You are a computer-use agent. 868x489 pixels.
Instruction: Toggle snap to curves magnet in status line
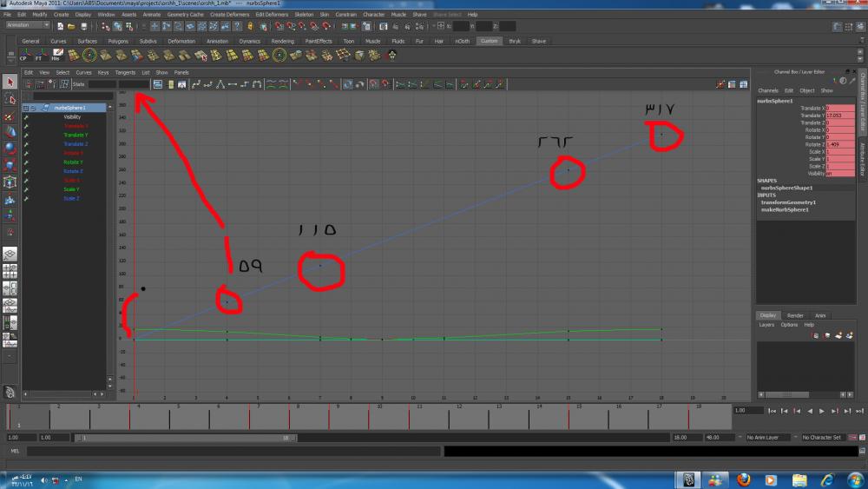pyautogui.click(x=291, y=26)
